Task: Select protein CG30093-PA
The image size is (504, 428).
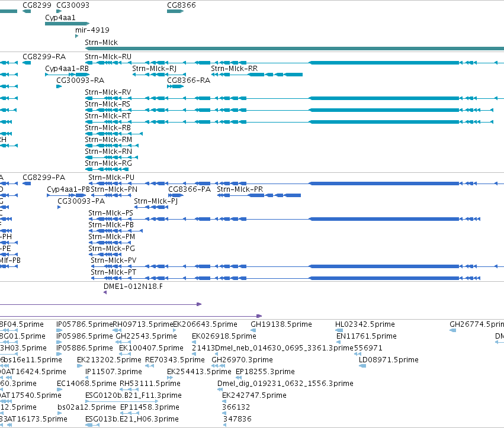Action: pos(81,201)
